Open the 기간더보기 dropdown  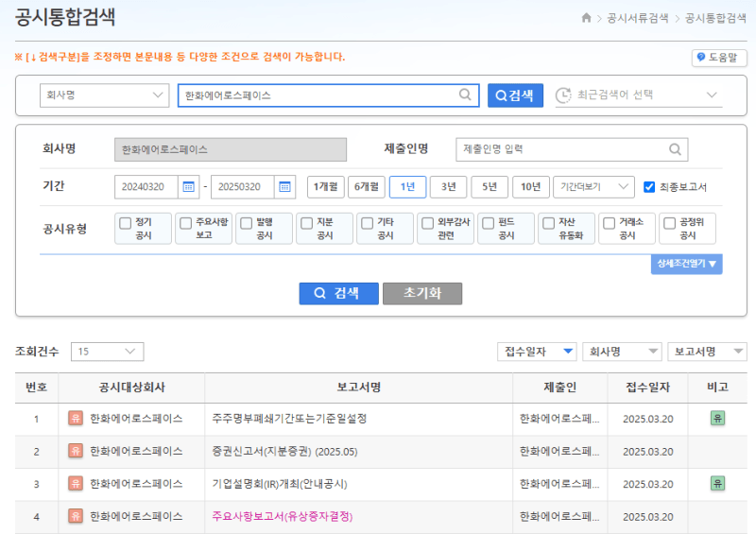click(593, 187)
